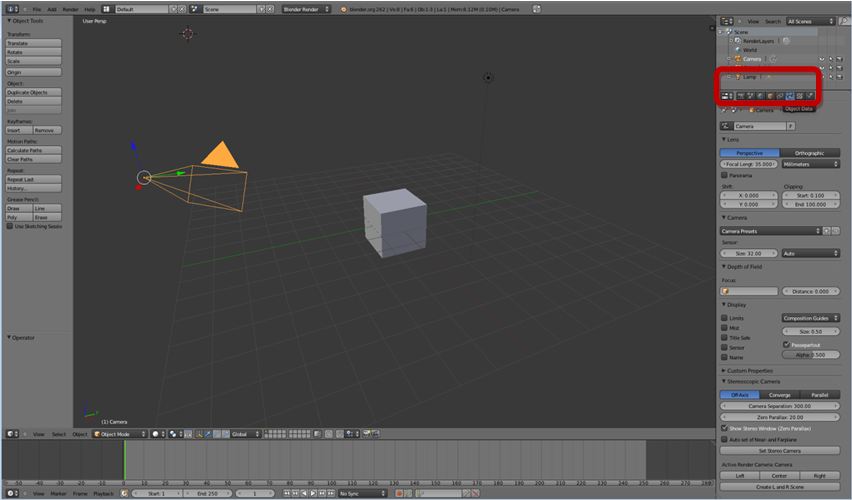Select the Object Data properties tab

point(790,96)
